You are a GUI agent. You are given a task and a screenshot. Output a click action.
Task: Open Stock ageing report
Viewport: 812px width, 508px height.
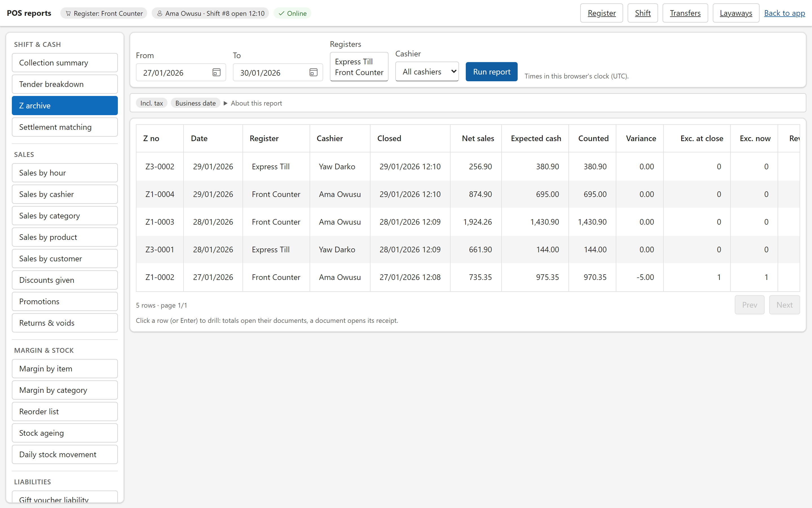[65, 433]
